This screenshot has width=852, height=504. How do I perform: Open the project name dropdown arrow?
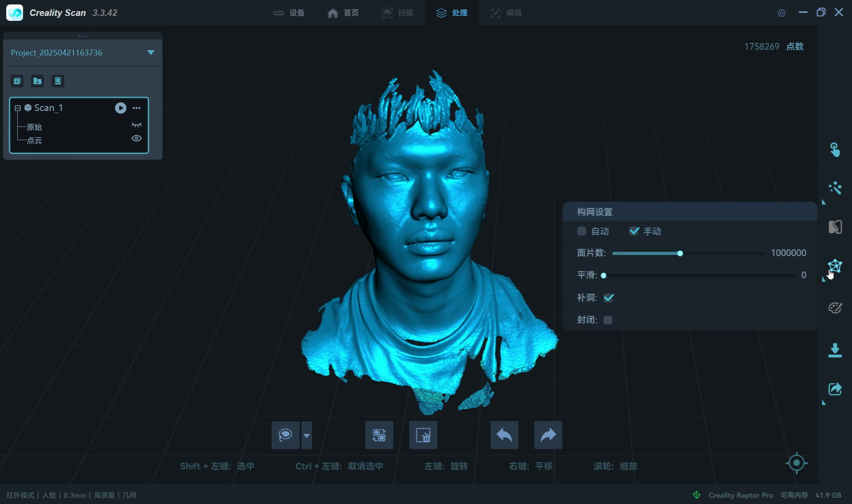click(x=151, y=52)
